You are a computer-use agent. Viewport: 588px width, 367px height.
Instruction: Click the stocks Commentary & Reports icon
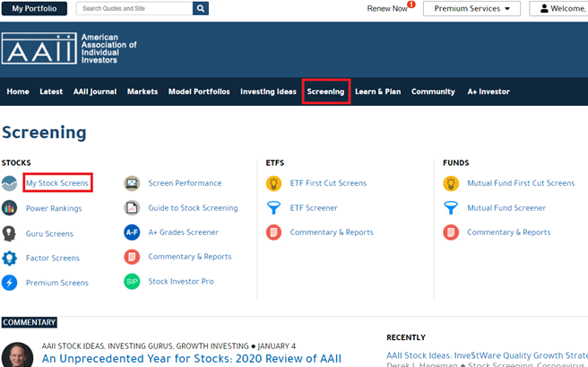tap(132, 257)
